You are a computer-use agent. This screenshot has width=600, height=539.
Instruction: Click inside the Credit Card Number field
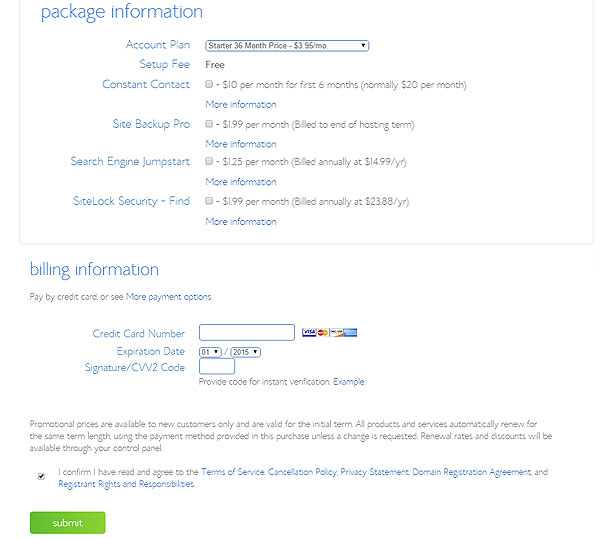247,333
